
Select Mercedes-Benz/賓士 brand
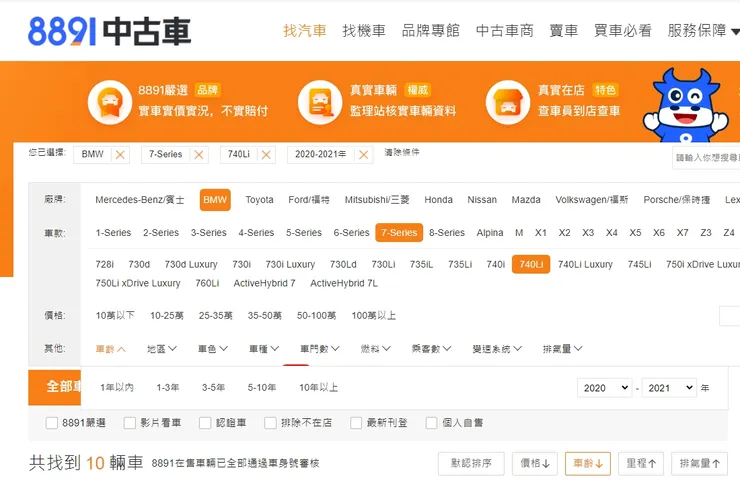point(140,200)
